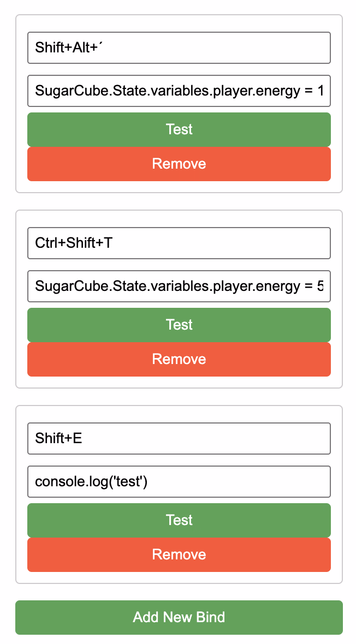Remove the Shift+E bind
The width and height of the screenshot is (356, 644).
coord(179,555)
